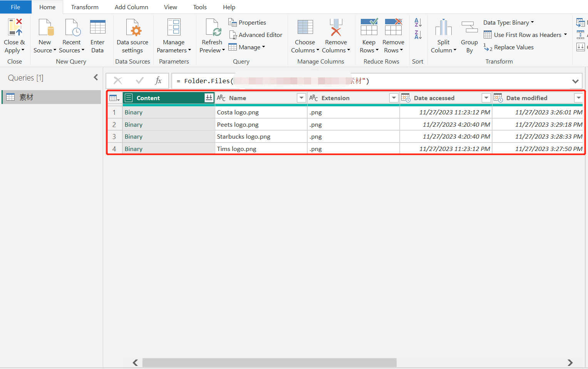This screenshot has height=369, width=588.
Task: Open Manage Parameters
Action: coord(174,35)
